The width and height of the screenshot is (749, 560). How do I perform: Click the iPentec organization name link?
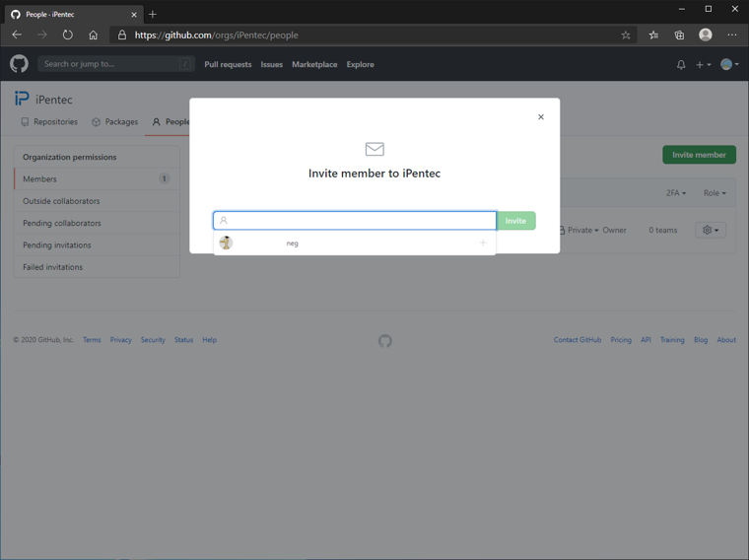[x=54, y=100]
